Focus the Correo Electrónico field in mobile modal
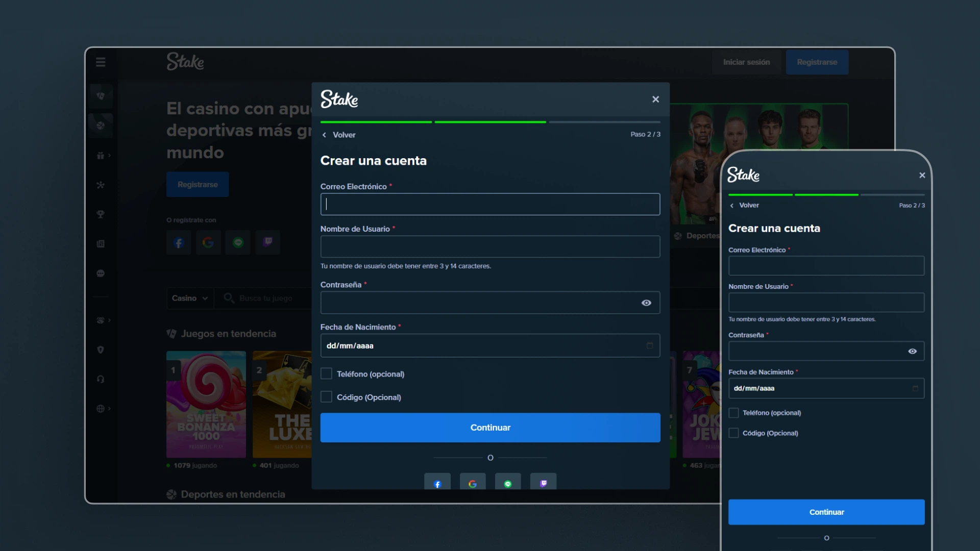980x551 pixels. (826, 266)
